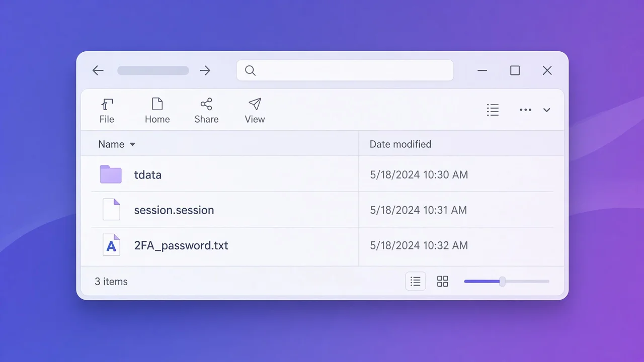
Task: Close the file explorer window
Action: [547, 70]
